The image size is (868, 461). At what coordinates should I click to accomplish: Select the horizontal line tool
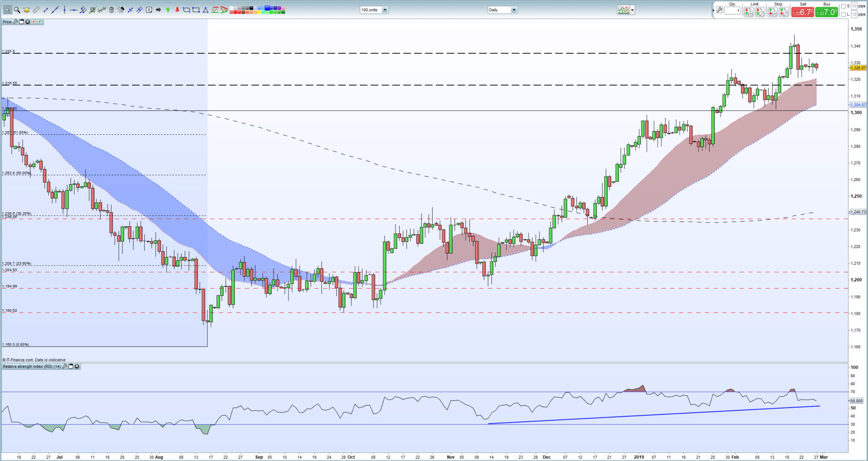[x=74, y=10]
